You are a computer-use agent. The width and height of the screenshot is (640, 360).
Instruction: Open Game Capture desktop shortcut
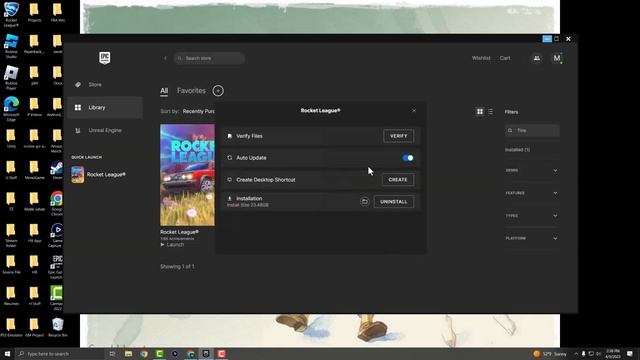(57, 235)
